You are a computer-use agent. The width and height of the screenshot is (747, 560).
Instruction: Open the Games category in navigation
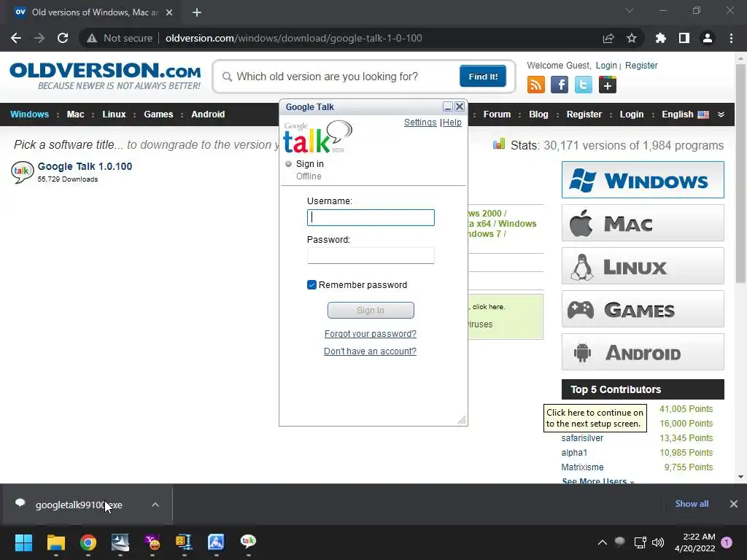point(158,114)
